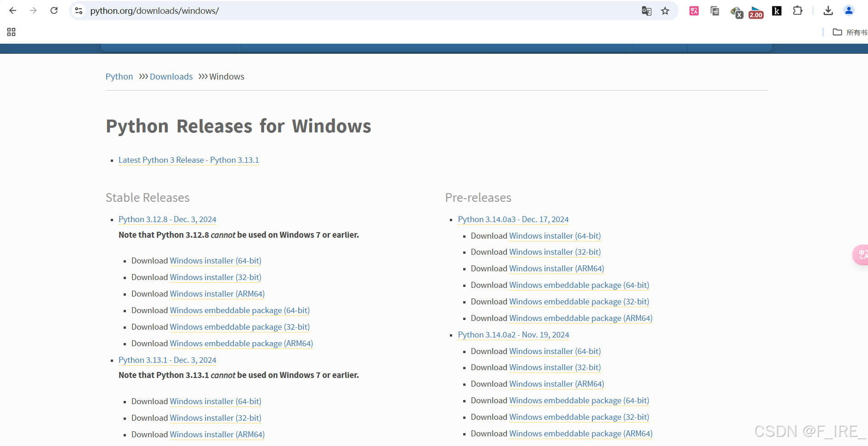Click the Python Releases for Windows title
Viewport: 868px width, 446px height.
238,126
